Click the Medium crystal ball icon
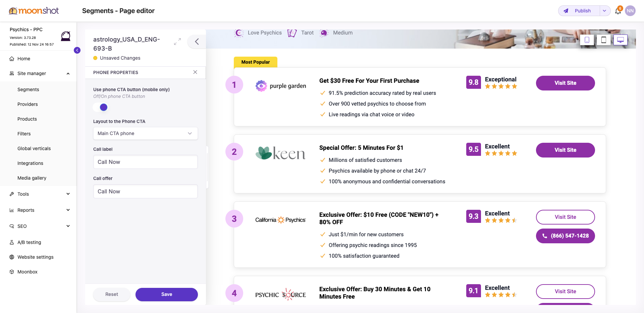This screenshot has width=644, height=313. pos(324,33)
